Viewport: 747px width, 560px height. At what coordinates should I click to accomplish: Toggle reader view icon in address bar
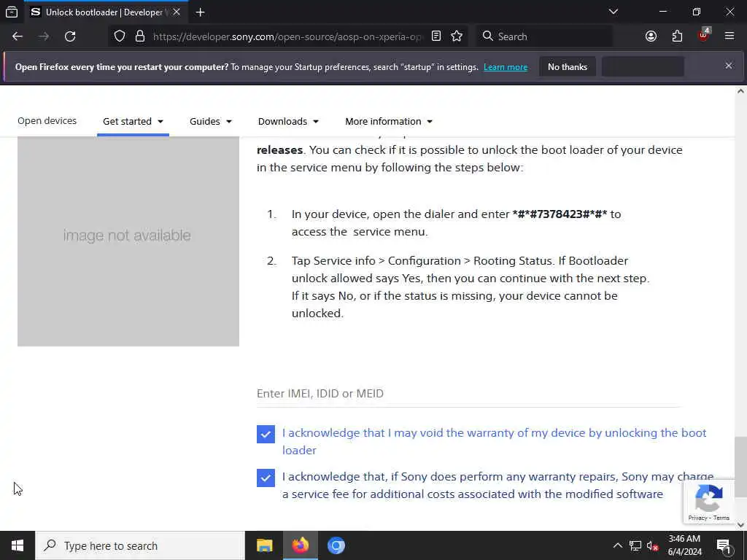pos(436,36)
